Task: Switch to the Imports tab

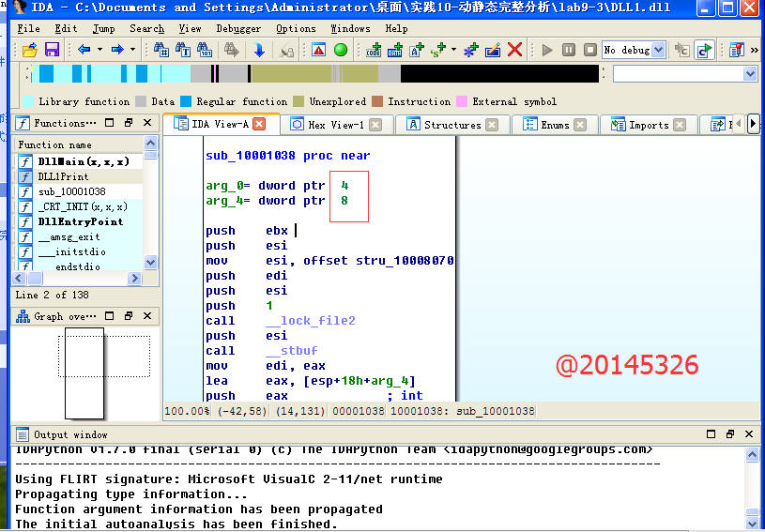Action: [x=648, y=125]
